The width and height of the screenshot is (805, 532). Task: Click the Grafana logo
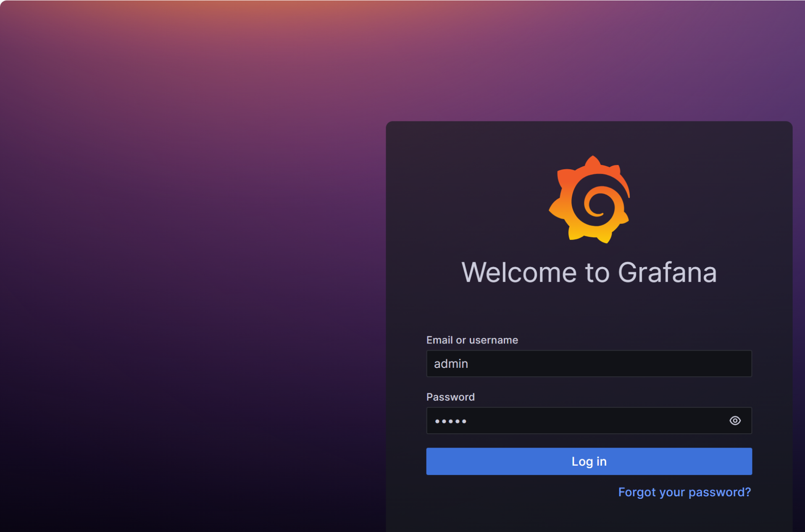point(589,199)
